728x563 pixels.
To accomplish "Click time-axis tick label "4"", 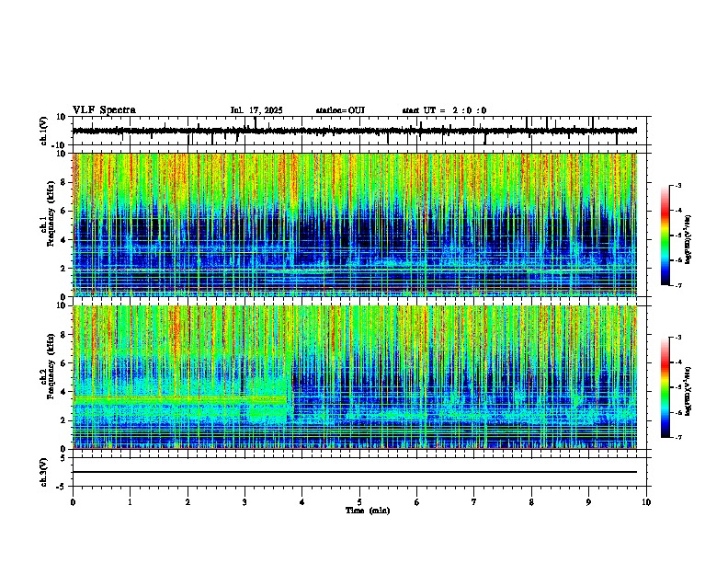I will pos(302,502).
